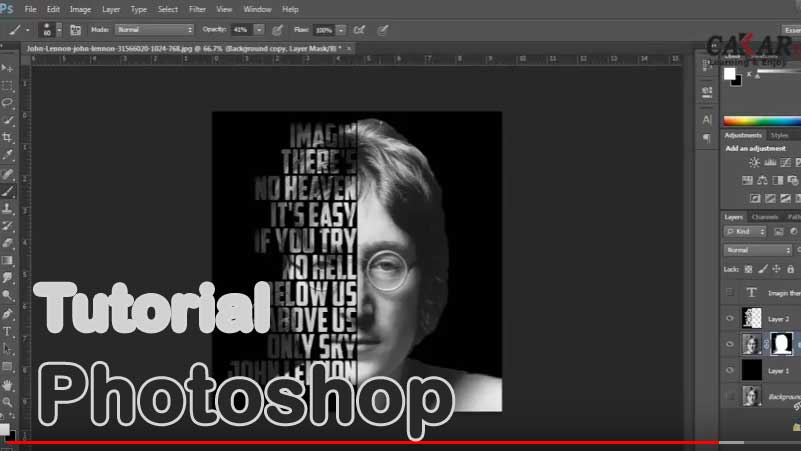Click the Opacity value field

pos(242,30)
